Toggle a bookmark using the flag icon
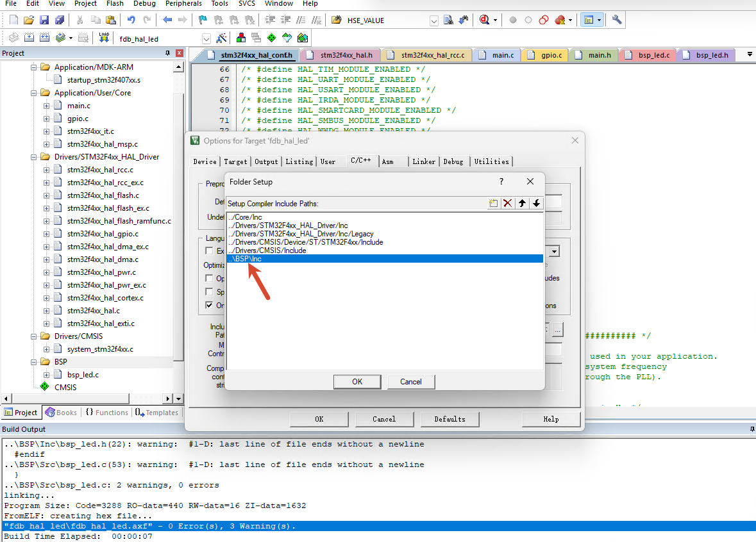756x542 pixels. point(203,20)
